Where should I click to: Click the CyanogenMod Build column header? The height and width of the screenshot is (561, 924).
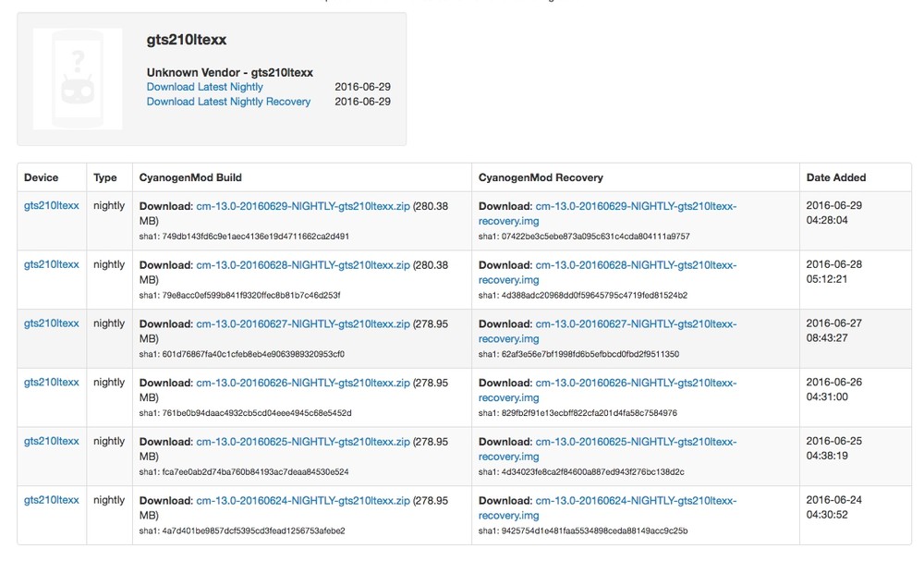pyautogui.click(x=190, y=177)
